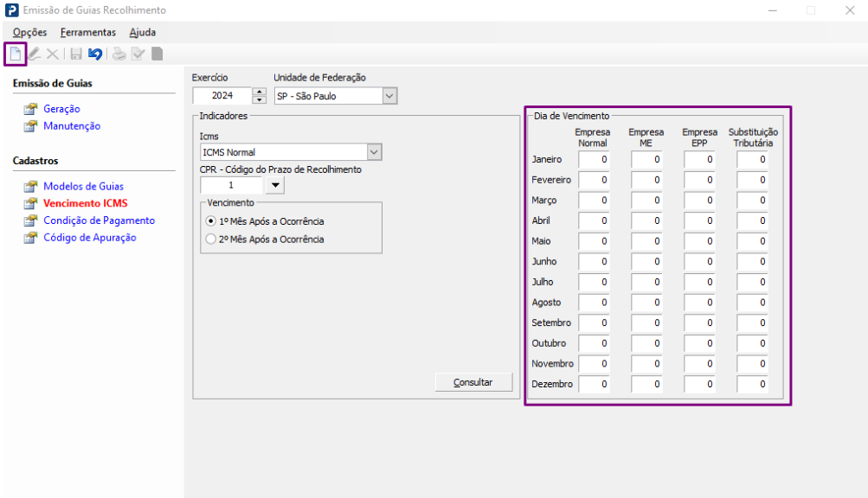Click the Delete X toolbar icon

click(53, 54)
